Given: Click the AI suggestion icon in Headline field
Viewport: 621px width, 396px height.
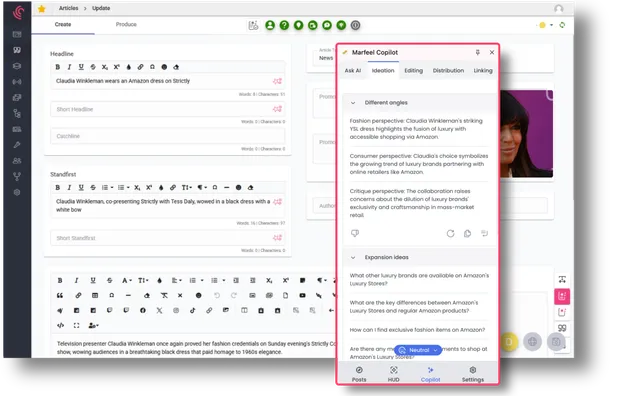Looking at the screenshot, I should tap(277, 81).
